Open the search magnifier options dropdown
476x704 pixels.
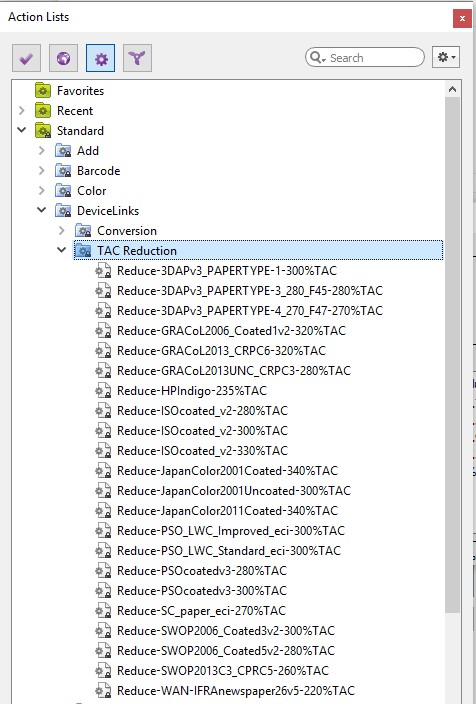(317, 57)
